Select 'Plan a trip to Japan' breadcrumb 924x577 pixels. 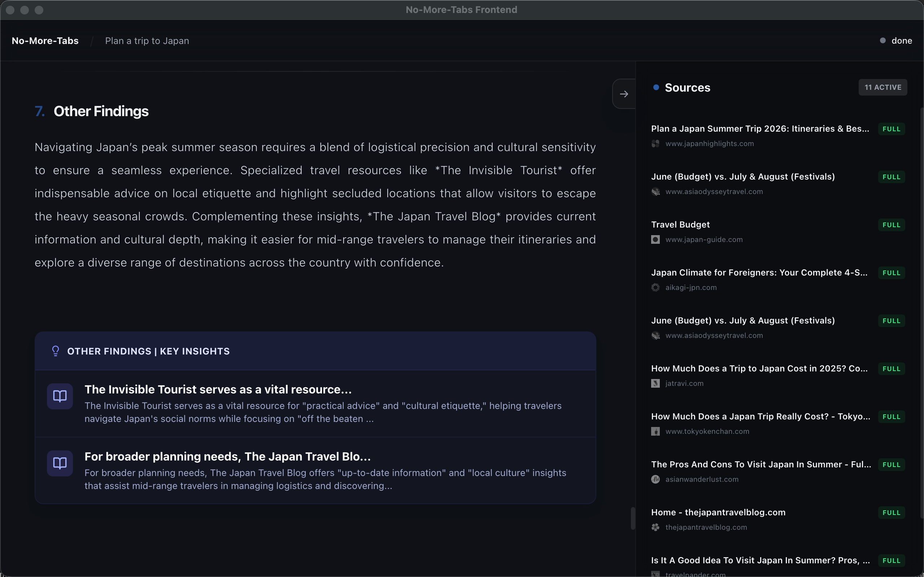coord(147,41)
